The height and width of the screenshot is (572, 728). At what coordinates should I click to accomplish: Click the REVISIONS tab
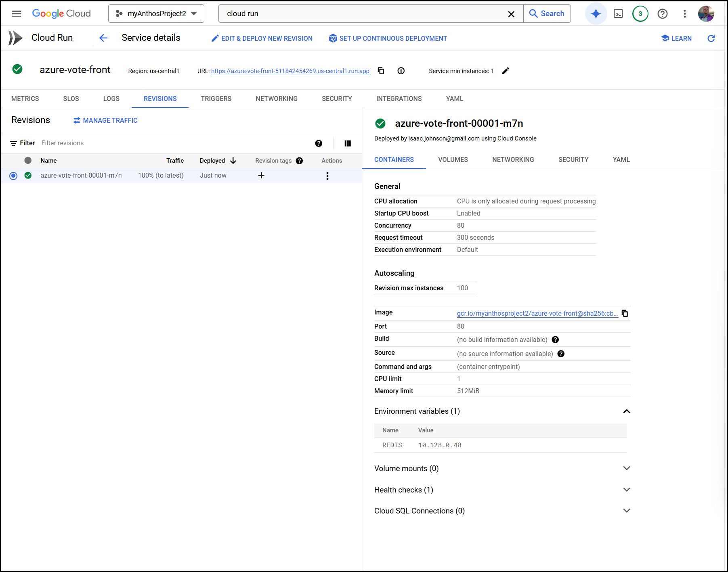160,98
